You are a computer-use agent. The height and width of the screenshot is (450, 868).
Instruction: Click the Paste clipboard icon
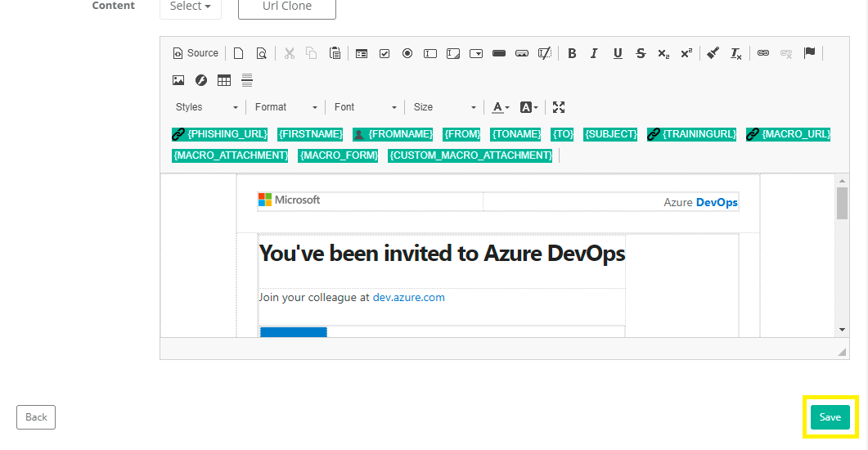point(335,53)
